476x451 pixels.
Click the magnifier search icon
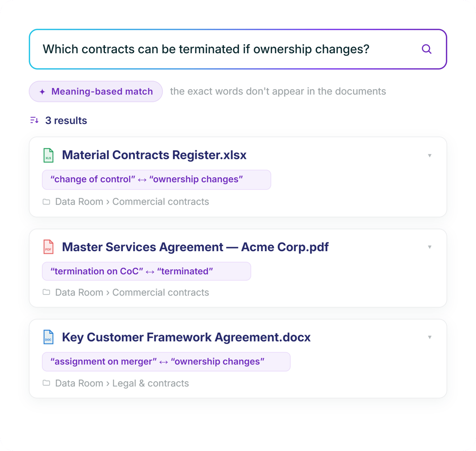tap(426, 49)
